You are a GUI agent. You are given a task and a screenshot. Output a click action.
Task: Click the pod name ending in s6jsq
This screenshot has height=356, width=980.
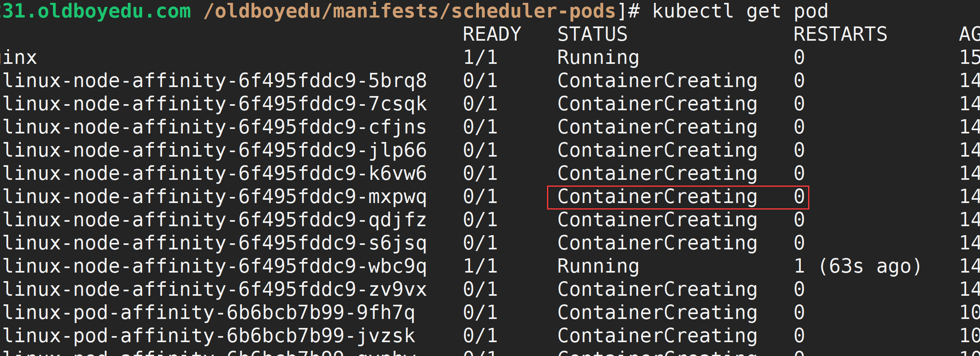click(215, 243)
